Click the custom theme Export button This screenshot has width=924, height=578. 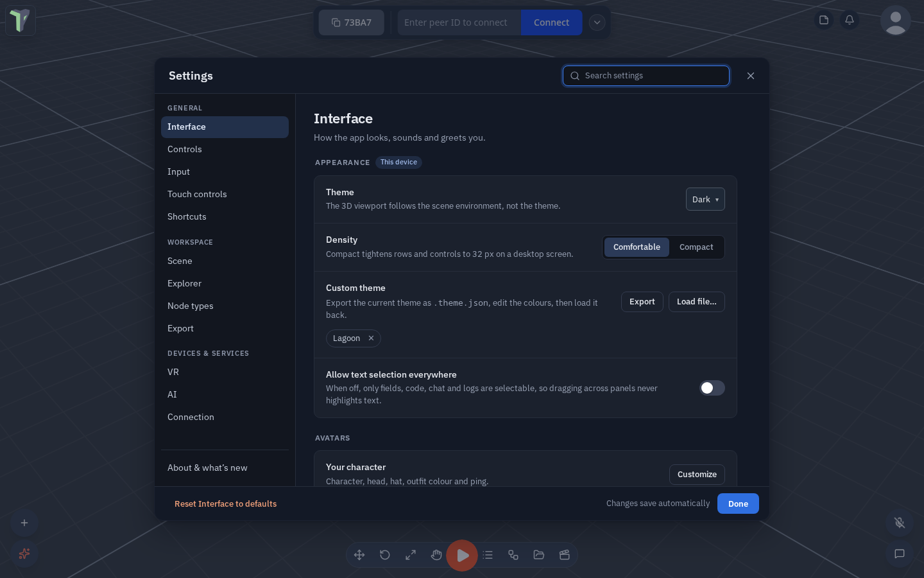point(642,302)
